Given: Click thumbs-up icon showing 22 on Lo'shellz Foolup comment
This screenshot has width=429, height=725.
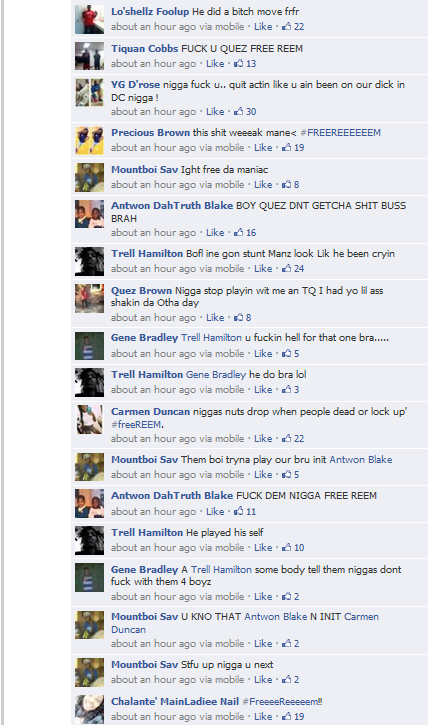Looking at the screenshot, I should click(287, 26).
